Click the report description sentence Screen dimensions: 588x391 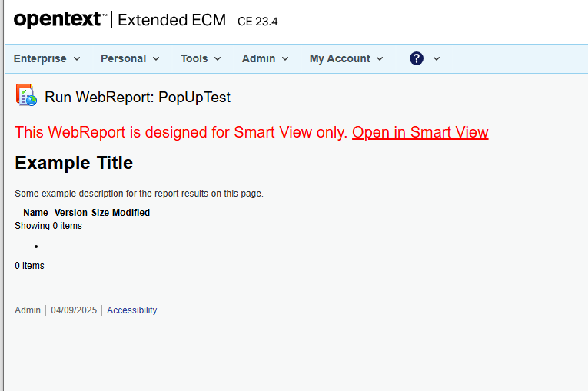[139, 194]
